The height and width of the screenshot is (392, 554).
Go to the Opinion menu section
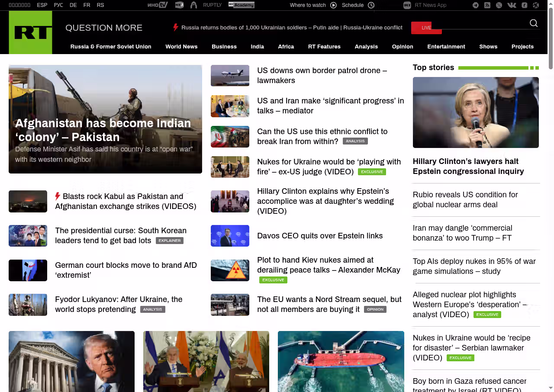point(403,47)
